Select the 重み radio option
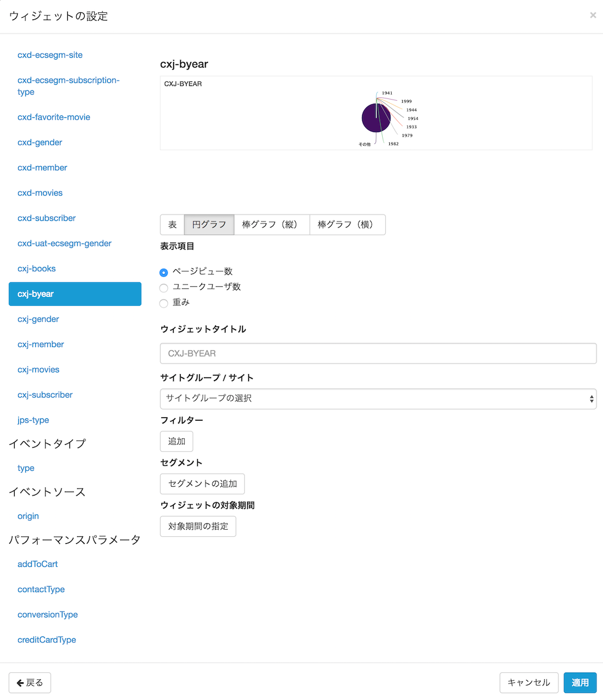This screenshot has width=603, height=700. (x=164, y=303)
